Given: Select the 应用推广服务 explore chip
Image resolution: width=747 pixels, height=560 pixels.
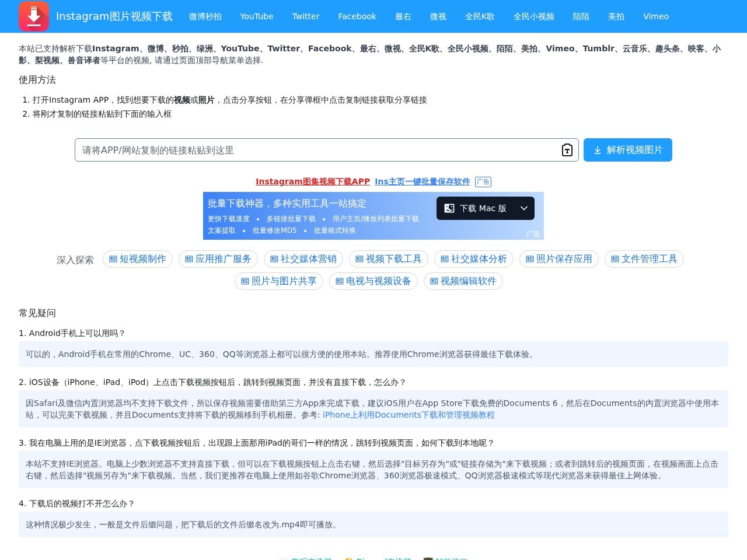Looking at the screenshot, I should pos(218,259).
